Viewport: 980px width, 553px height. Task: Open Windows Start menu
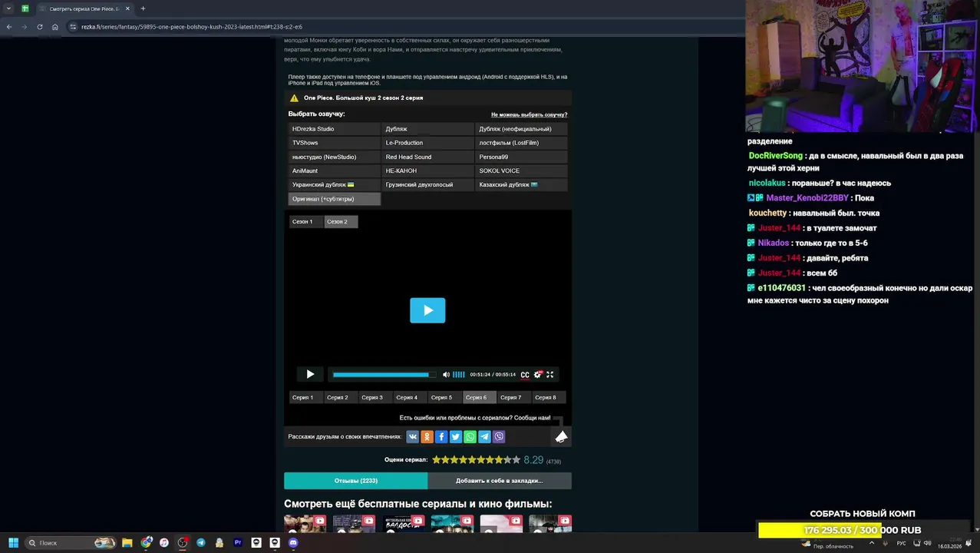tap(13, 543)
